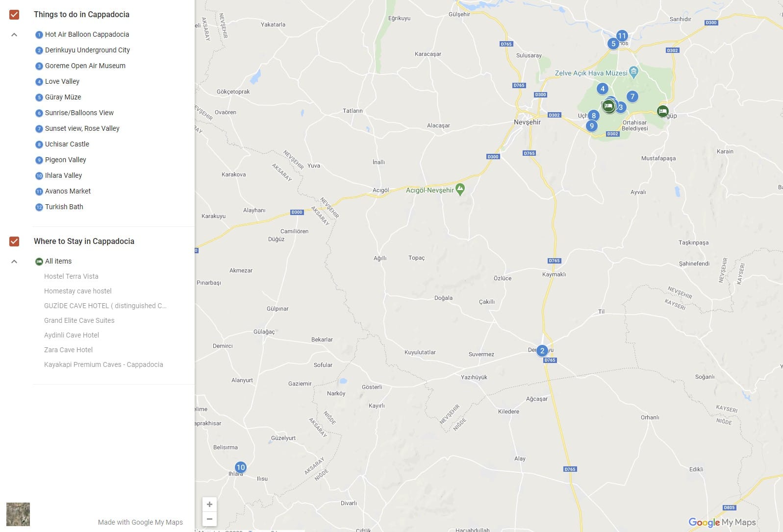Click the Mustafapaşa label on map
This screenshot has width=783, height=532.
[x=658, y=158]
